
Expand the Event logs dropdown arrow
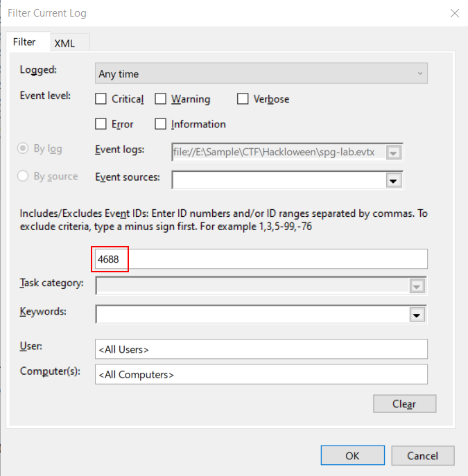coord(394,152)
